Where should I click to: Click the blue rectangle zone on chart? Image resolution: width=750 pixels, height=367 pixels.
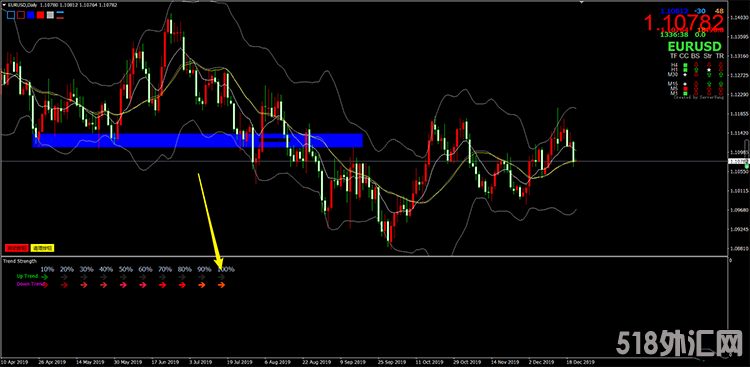point(197,140)
